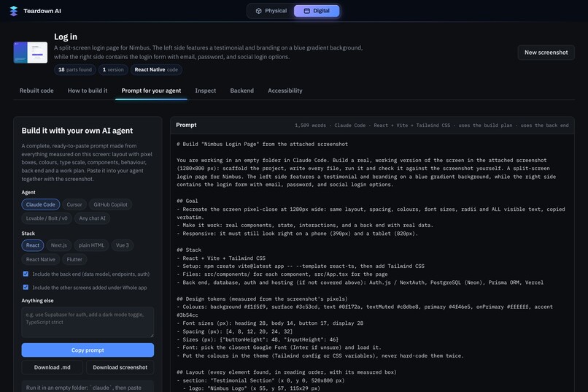The width and height of the screenshot is (588, 392).
Task: Switch to the Backend tab
Action: [242, 91]
